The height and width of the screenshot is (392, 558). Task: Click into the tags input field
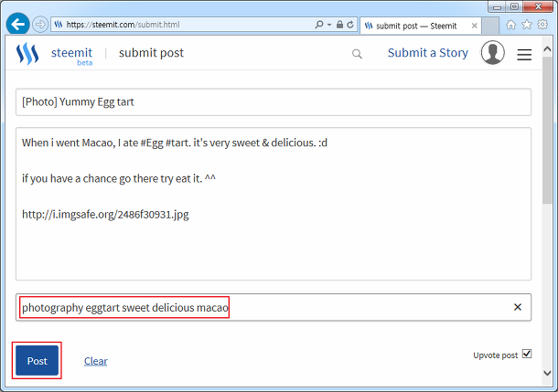coord(366,308)
